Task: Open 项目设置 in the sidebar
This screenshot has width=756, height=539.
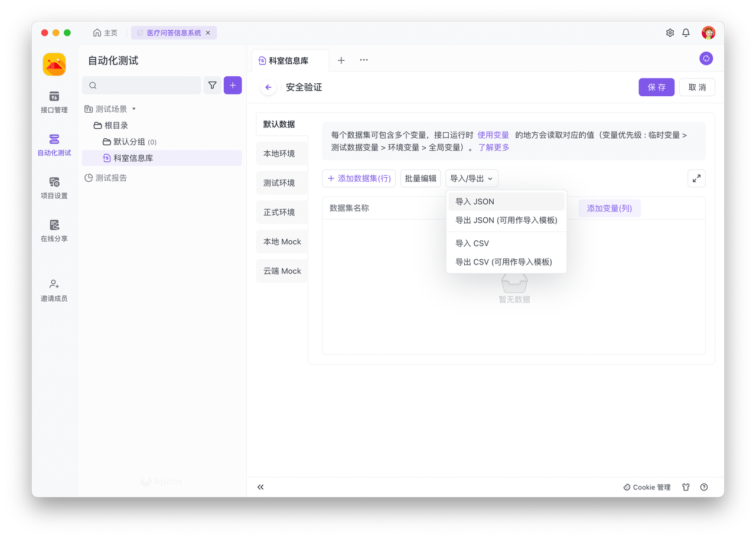Action: pyautogui.click(x=54, y=187)
